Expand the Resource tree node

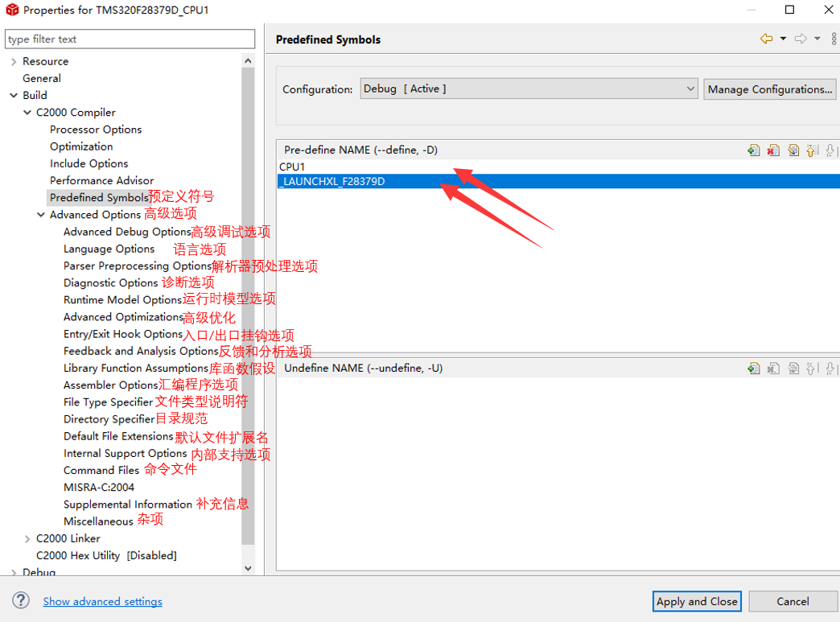14,62
